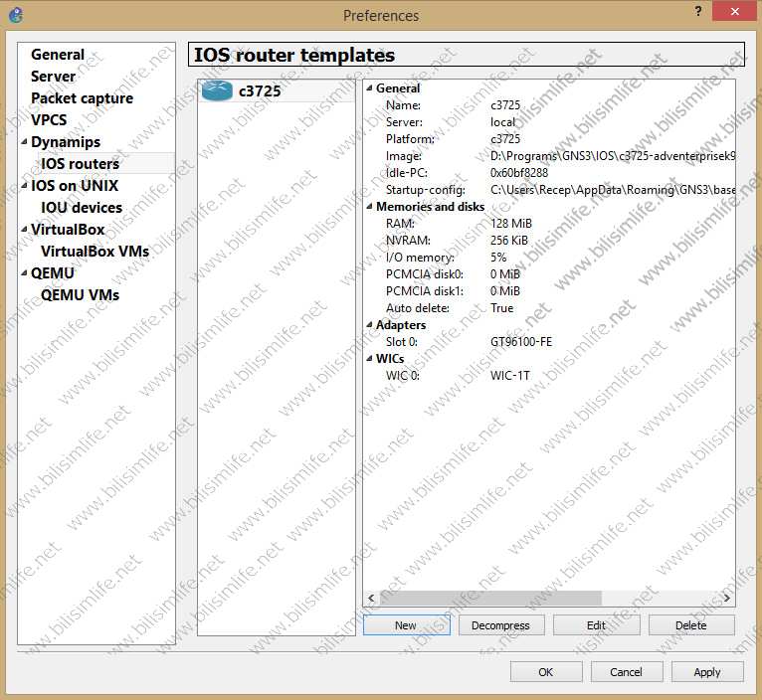Collapse the IOS on UNIX tree node

coord(24,186)
